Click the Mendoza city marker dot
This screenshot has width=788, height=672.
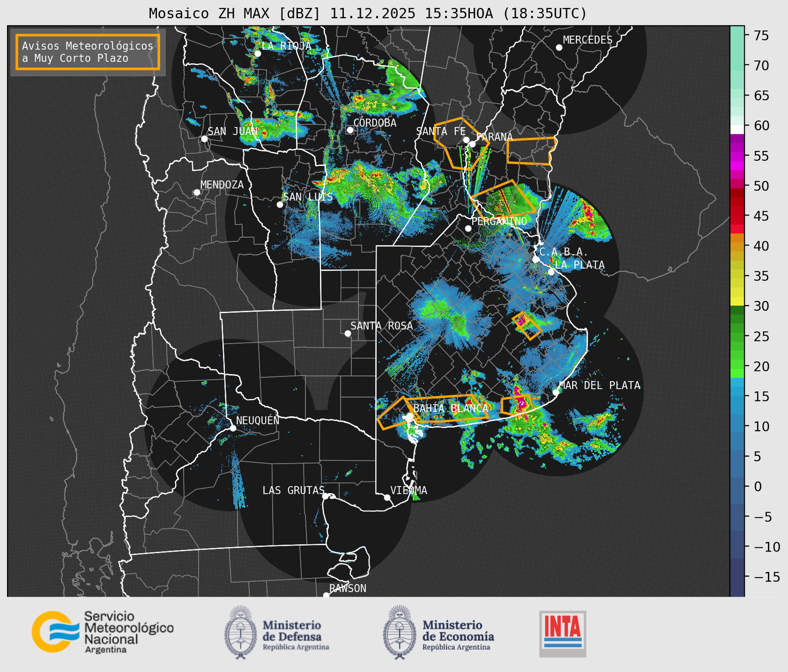click(x=197, y=192)
